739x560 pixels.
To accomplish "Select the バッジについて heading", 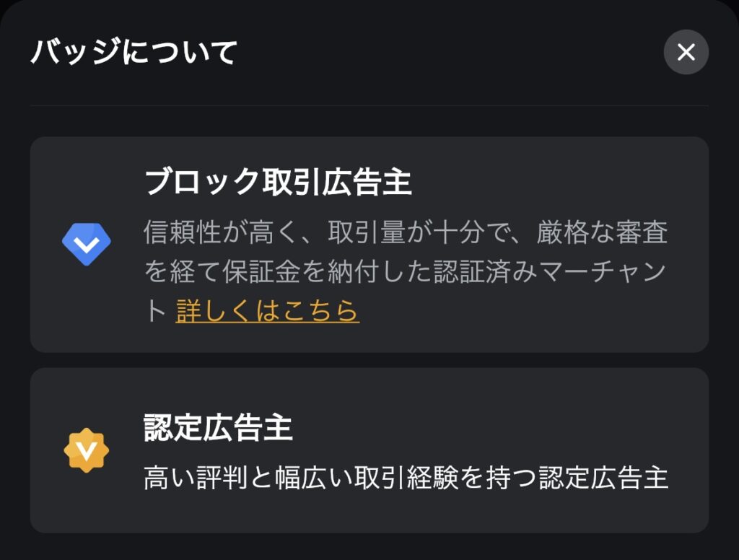I will (x=134, y=52).
